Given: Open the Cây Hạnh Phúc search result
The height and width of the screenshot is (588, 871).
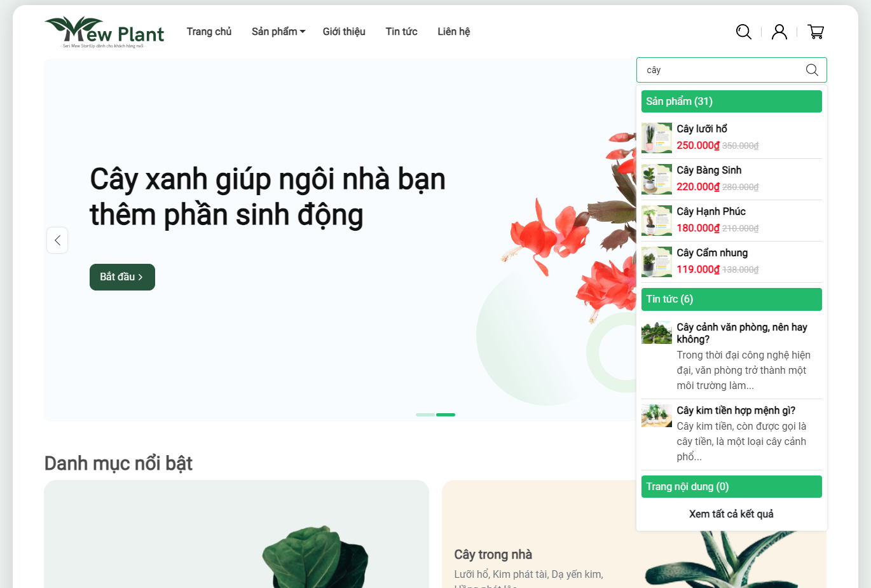Looking at the screenshot, I should pyautogui.click(x=711, y=212).
